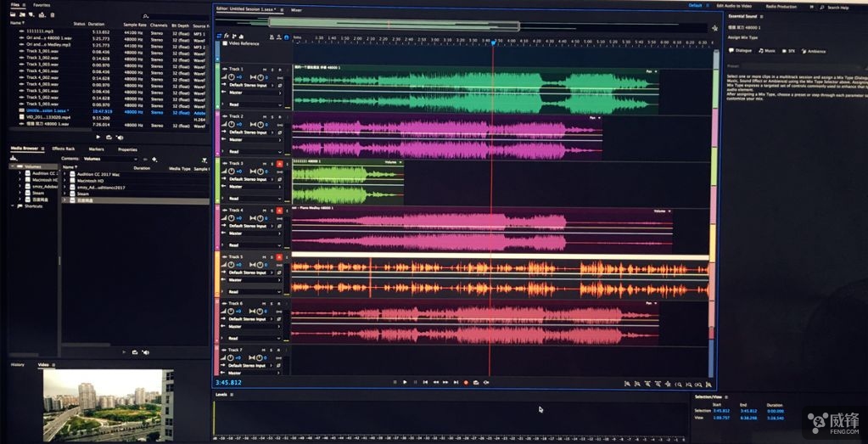Viewport: 868px width, 444px height.
Task: Toggle record arm on Track 3
Action: tap(279, 163)
